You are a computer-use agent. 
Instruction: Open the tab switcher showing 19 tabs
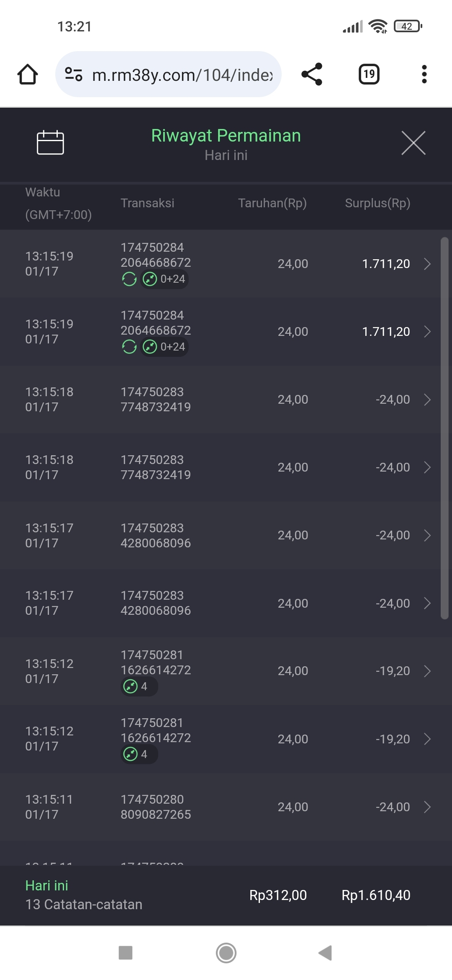pos(369,75)
